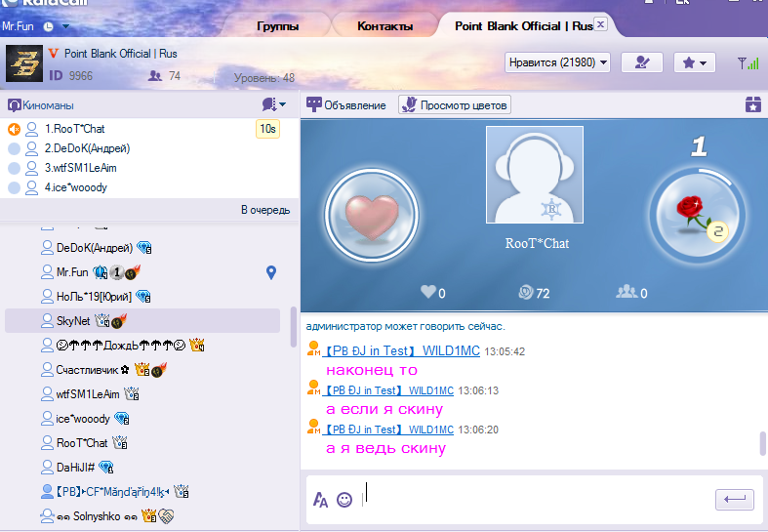The image size is (768, 532).
Task: Select user Mr.Fun in member list
Action: click(142, 272)
